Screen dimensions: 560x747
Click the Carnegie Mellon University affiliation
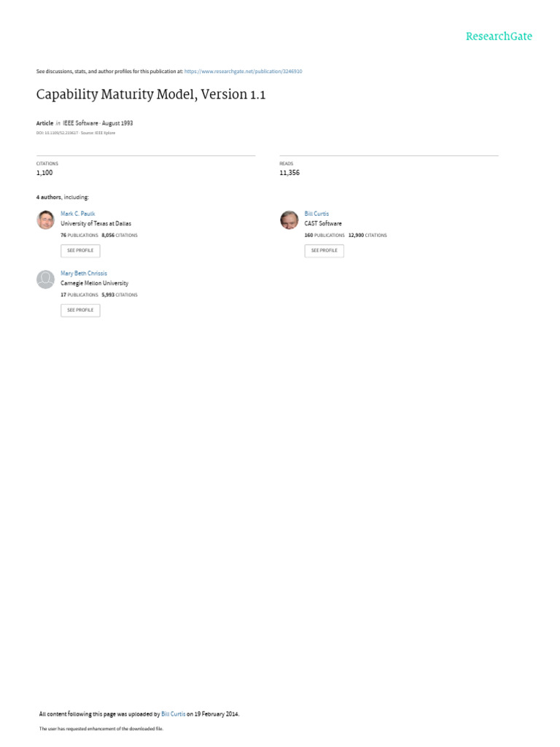[x=94, y=283]
